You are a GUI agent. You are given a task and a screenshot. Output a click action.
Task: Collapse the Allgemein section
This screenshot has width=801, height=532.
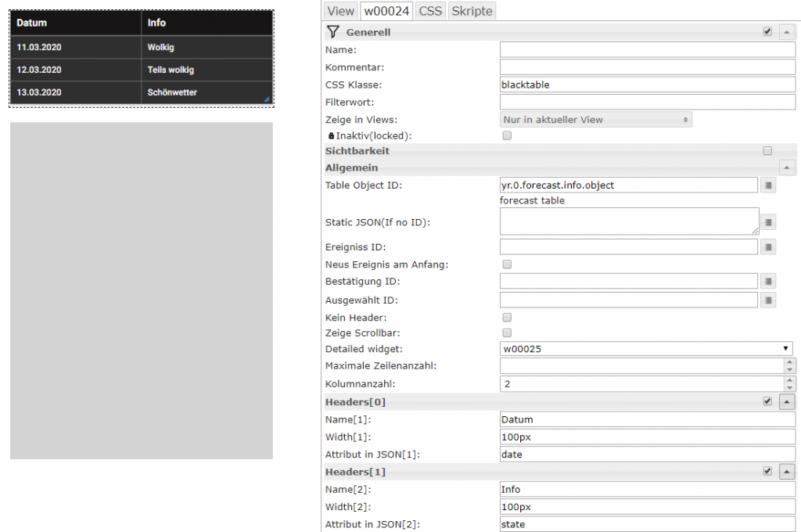[x=787, y=167]
